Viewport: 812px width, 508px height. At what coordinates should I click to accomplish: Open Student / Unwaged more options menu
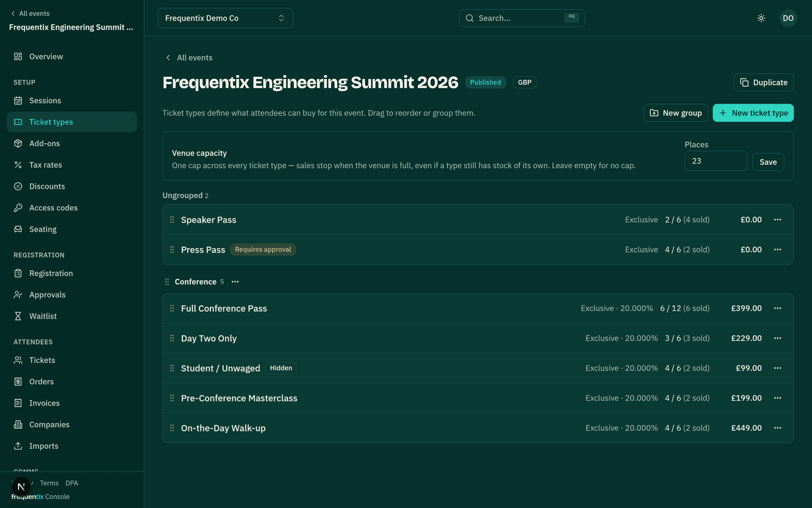coord(778,368)
